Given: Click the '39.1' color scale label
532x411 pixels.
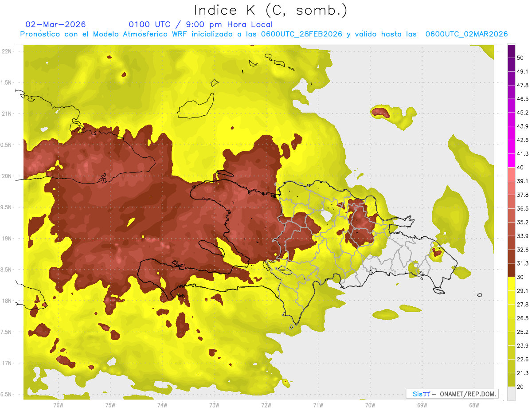Looking at the screenshot, I should pyautogui.click(x=523, y=181).
